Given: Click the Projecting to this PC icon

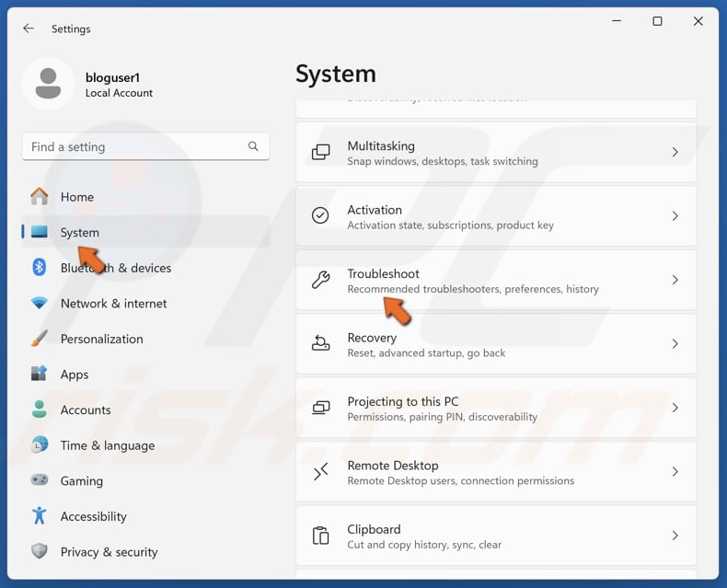Looking at the screenshot, I should tap(320, 408).
